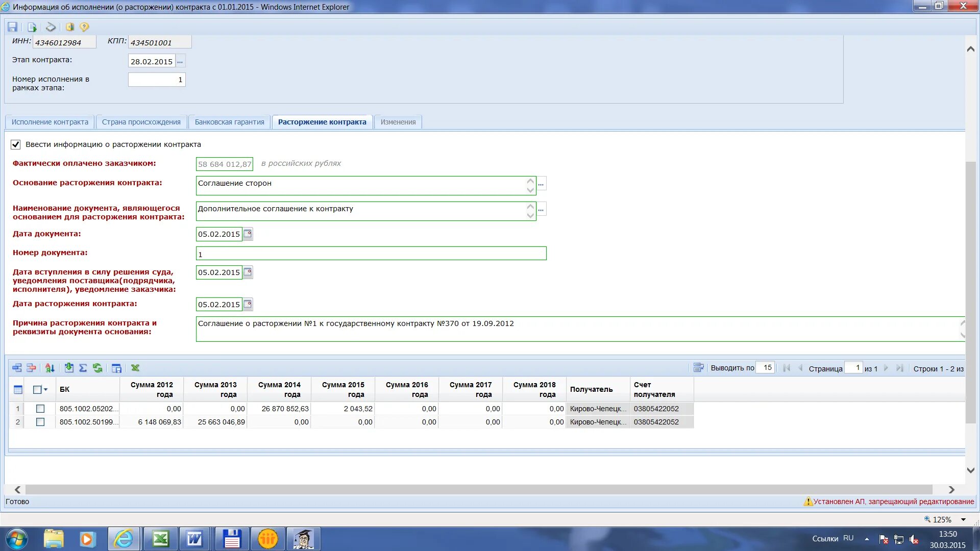This screenshot has height=551, width=980.
Task: Check the box for grid row 2
Action: pos(40,422)
